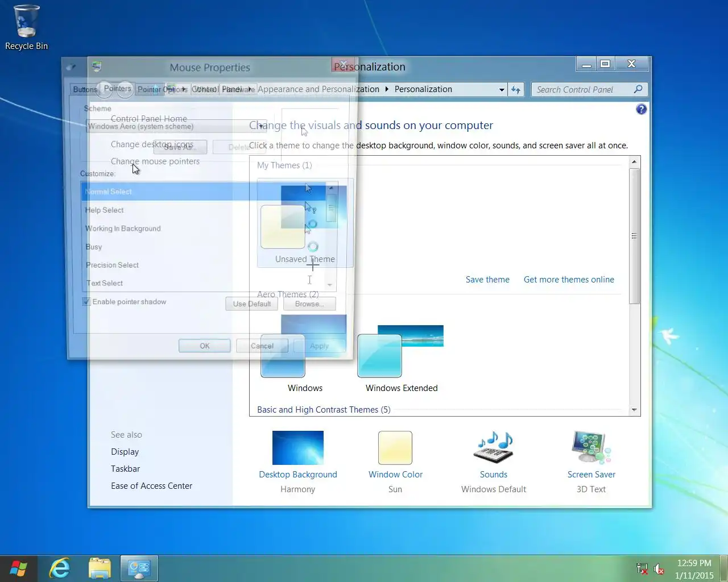The width and height of the screenshot is (728, 582).
Task: Click the Change mouse pointers link
Action: (x=155, y=161)
